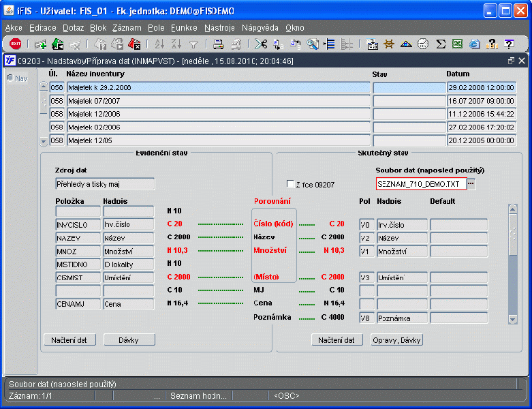Viewport: 532px width, 409px height.
Task: Click the enter query icon with question mark
Action: coord(100,44)
